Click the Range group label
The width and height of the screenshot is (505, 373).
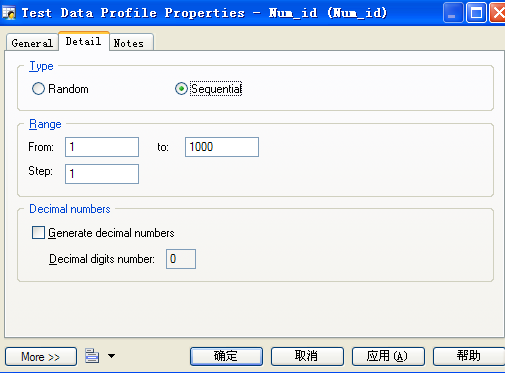(x=45, y=124)
